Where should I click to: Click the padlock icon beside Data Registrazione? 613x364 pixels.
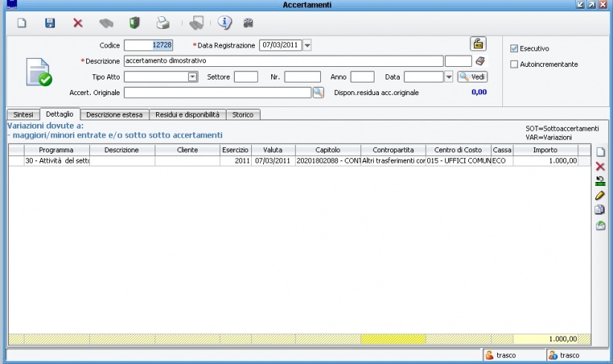479,44
